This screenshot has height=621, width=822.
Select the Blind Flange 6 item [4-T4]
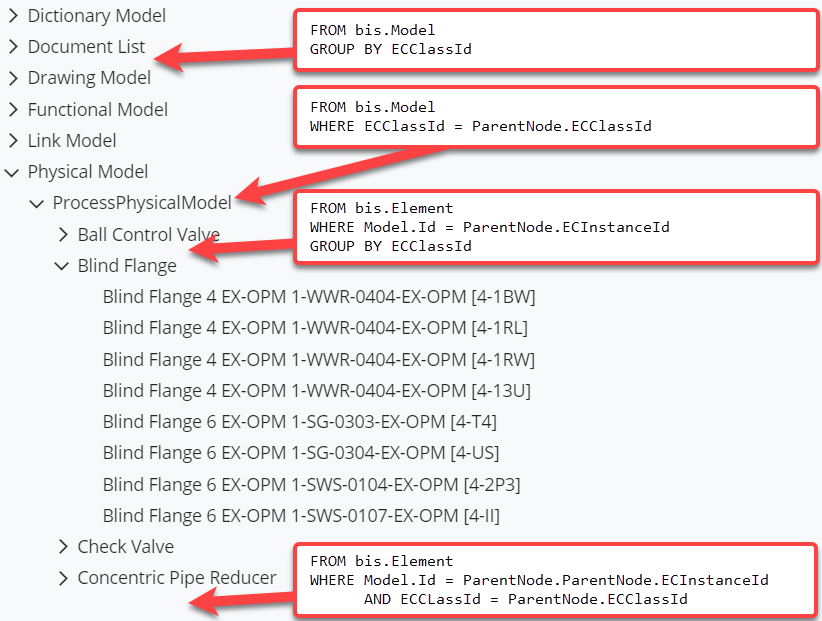tap(300, 422)
